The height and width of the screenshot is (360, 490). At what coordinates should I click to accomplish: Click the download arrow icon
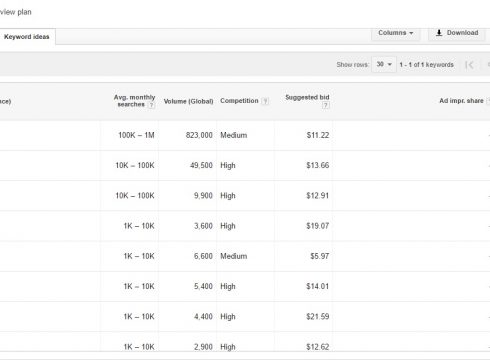439,33
